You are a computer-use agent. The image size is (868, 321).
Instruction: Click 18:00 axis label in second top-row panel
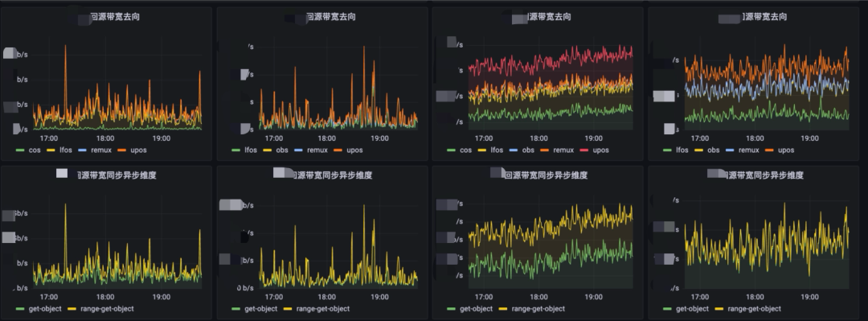[x=326, y=138]
